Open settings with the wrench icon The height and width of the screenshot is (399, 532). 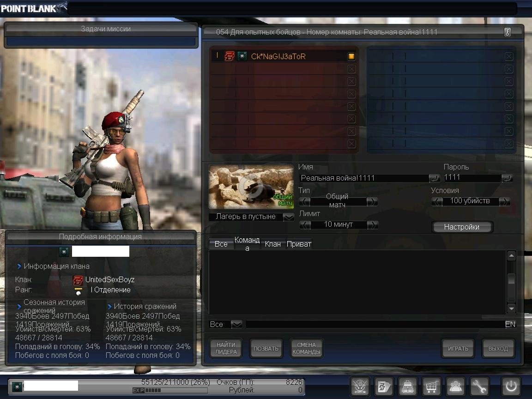[x=479, y=386]
